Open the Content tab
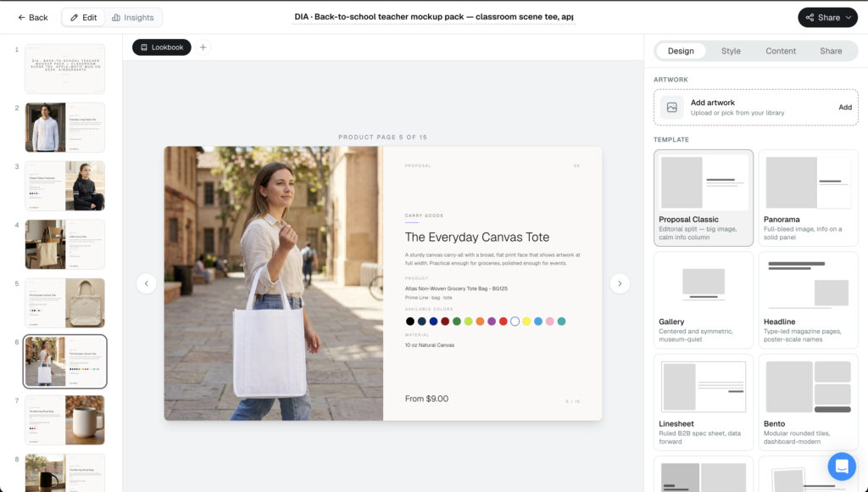This screenshot has width=868, height=492. point(781,50)
